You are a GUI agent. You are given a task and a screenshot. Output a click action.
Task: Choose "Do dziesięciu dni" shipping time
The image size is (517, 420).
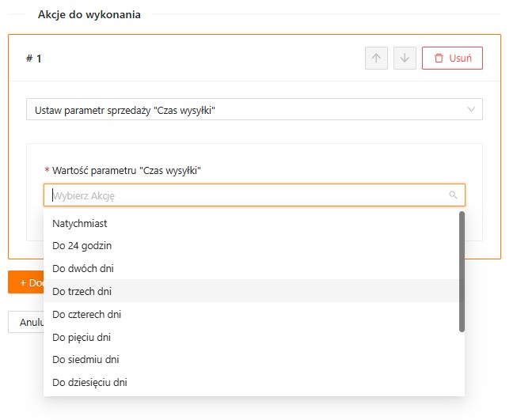coord(89,382)
